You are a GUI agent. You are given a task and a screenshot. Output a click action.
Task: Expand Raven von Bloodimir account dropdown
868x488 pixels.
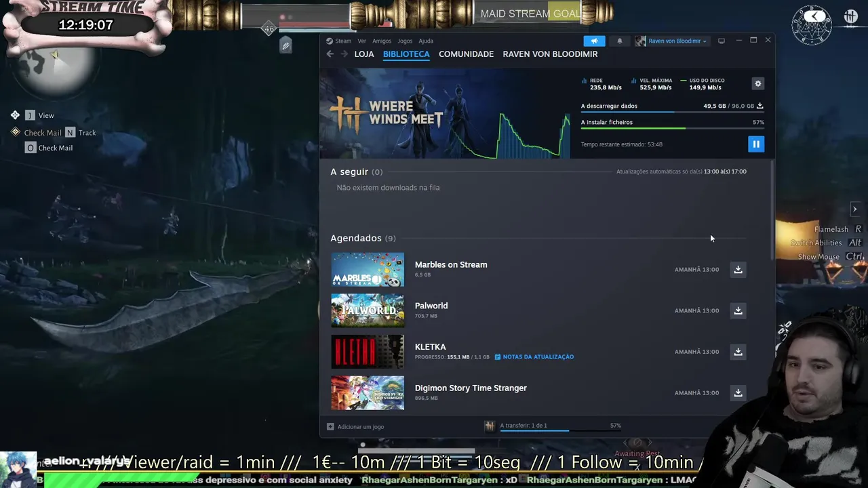(x=677, y=41)
